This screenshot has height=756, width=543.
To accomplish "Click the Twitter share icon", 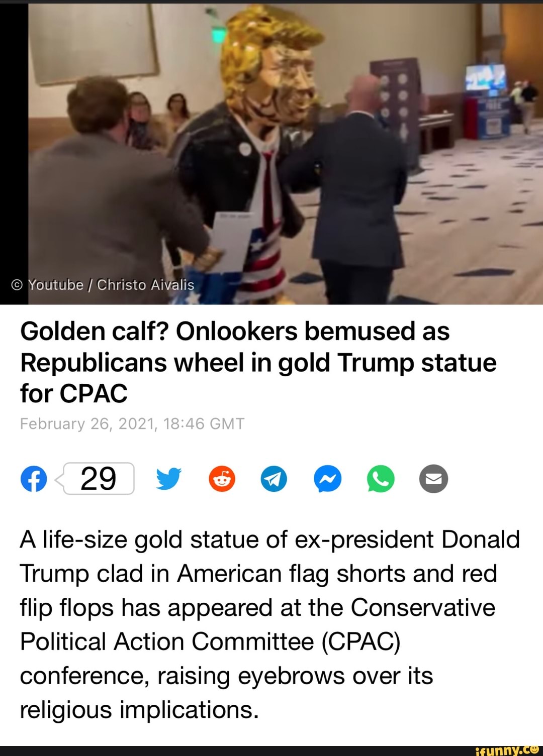I will point(168,478).
